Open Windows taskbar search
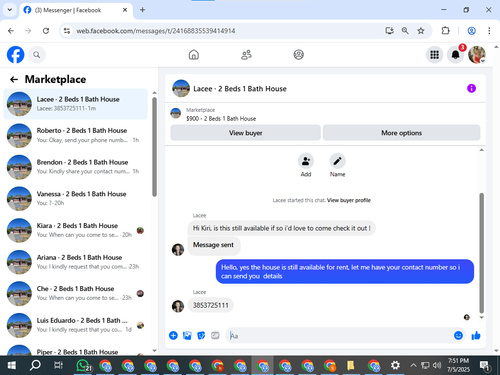Image resolution: width=500 pixels, height=375 pixels. click(x=35, y=365)
